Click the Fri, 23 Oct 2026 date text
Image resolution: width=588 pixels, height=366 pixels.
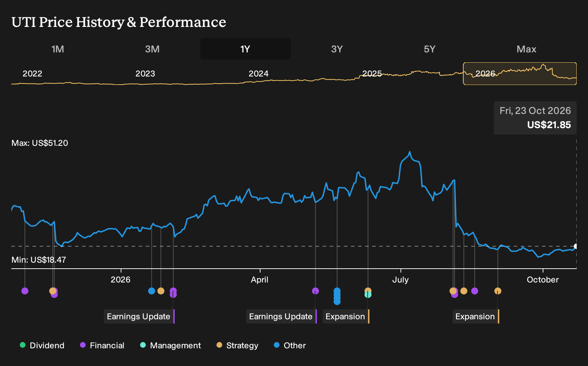pos(535,111)
